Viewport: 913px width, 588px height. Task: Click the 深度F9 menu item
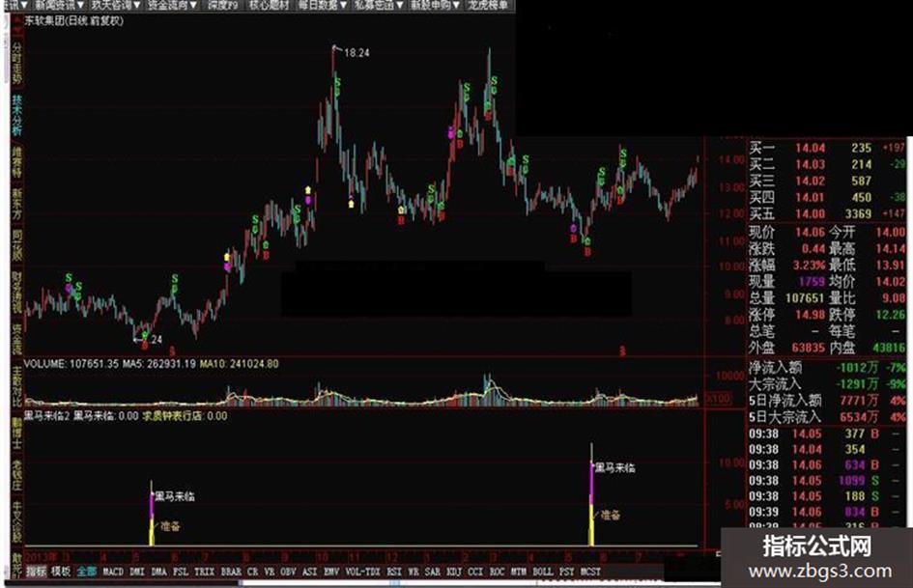coord(222,5)
